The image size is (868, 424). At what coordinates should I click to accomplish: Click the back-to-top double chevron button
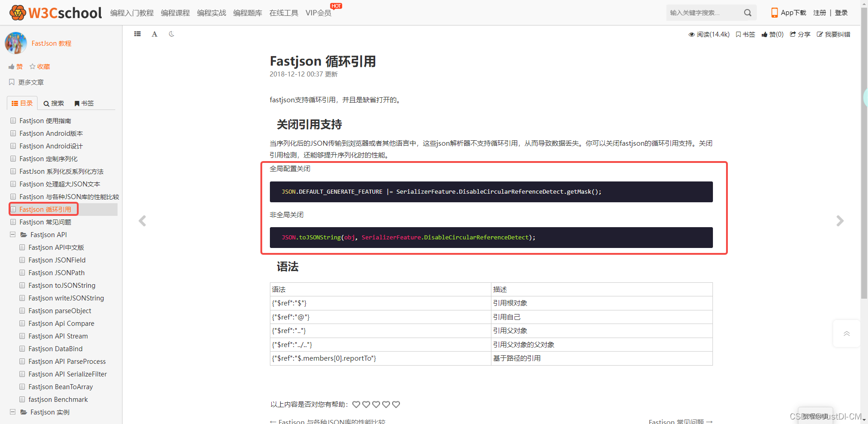(x=847, y=333)
